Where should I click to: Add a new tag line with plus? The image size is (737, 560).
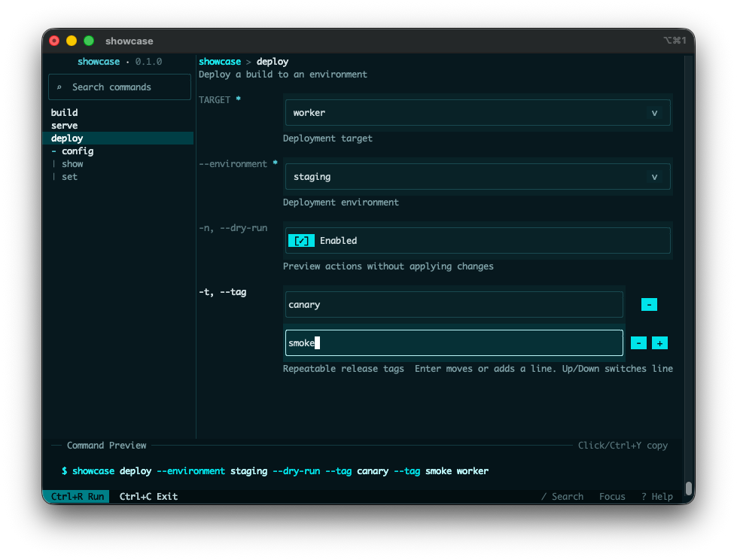point(659,343)
